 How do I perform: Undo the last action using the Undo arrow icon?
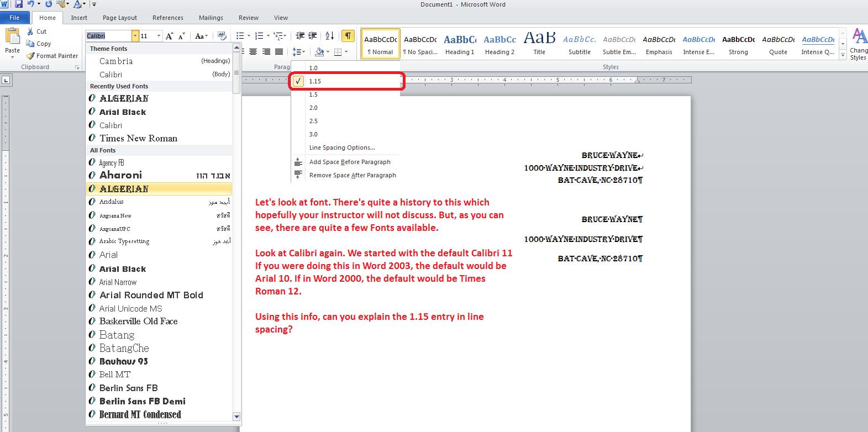(30, 4)
